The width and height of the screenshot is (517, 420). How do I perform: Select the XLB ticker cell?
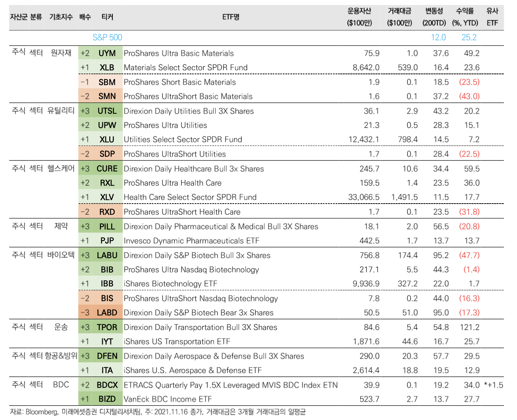(107, 67)
